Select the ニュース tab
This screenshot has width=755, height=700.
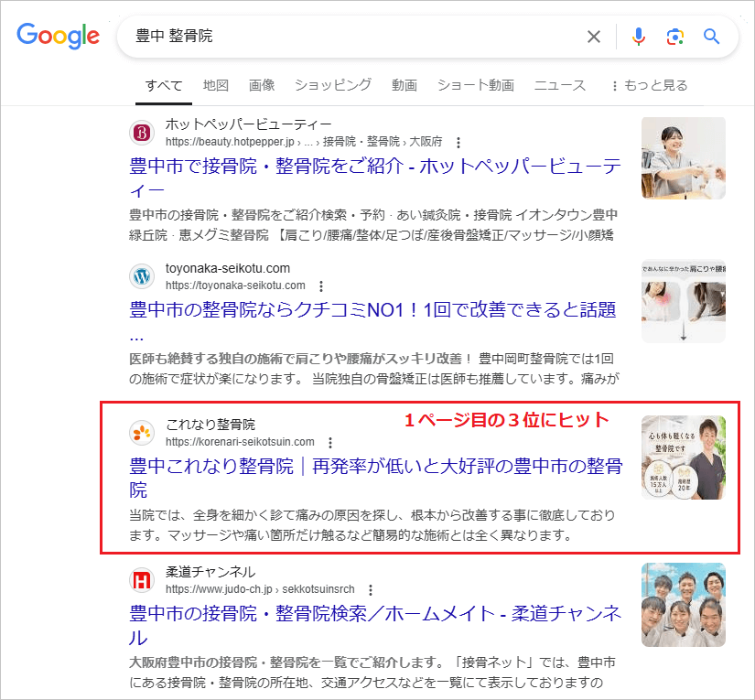[x=559, y=84]
